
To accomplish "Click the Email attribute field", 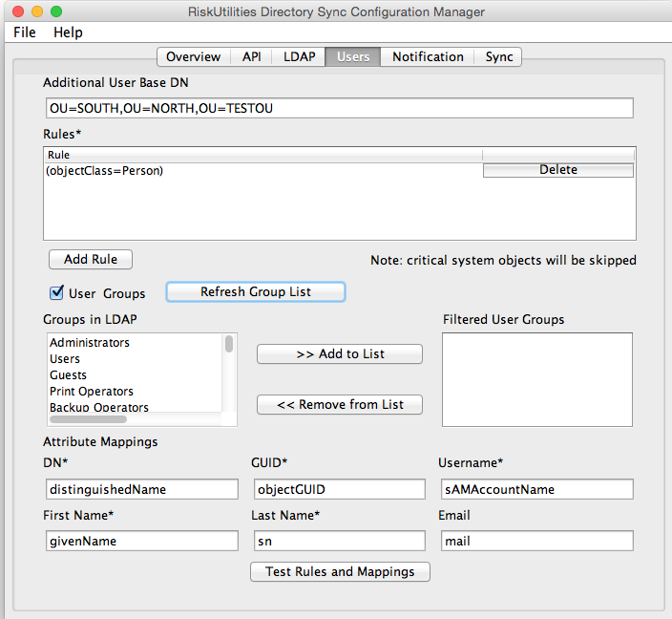I will (x=537, y=541).
